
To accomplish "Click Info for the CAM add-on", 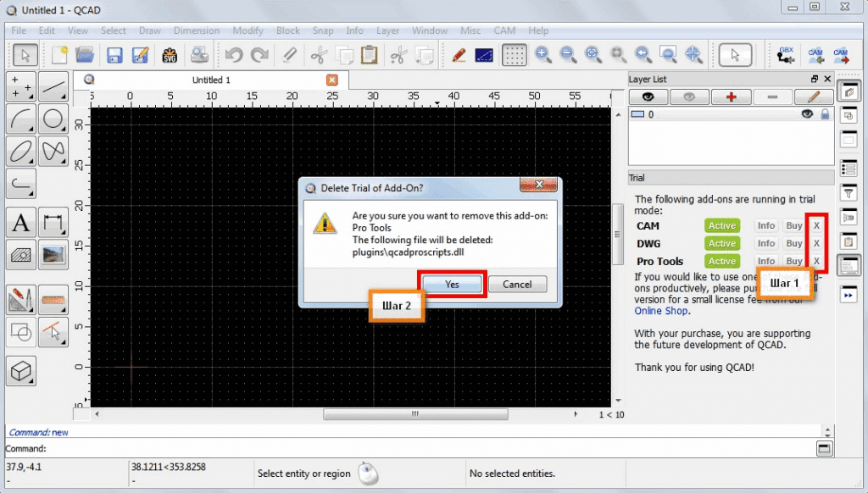I will pos(766,226).
